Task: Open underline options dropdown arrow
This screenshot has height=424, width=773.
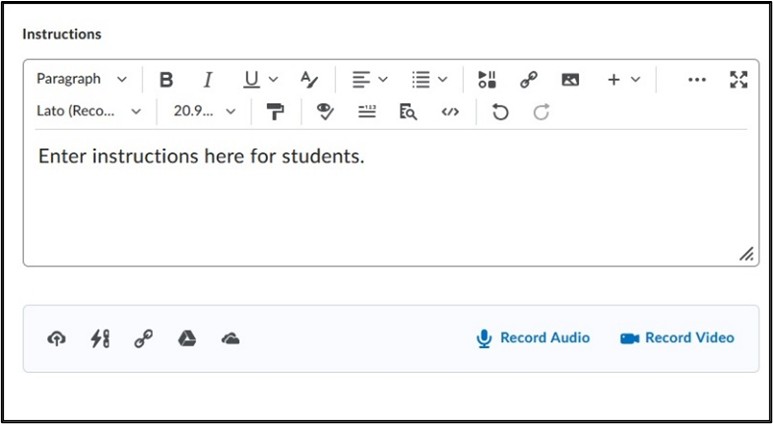Action: point(273,79)
